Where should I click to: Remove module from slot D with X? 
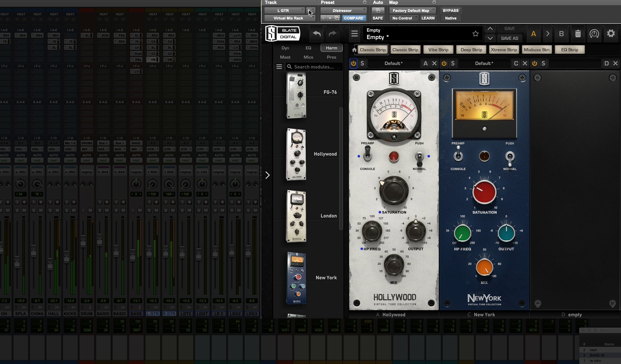tap(615, 63)
